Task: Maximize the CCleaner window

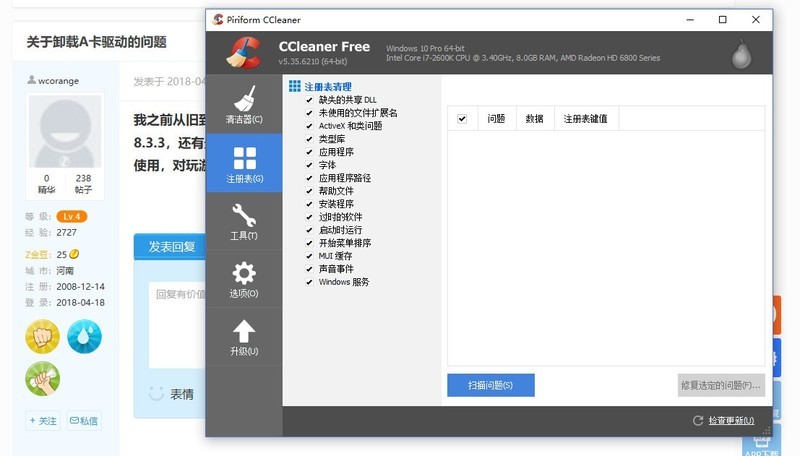Action: (x=722, y=19)
